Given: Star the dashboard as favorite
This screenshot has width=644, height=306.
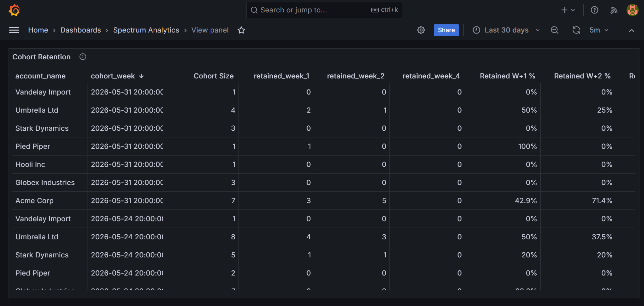Looking at the screenshot, I should click(241, 30).
